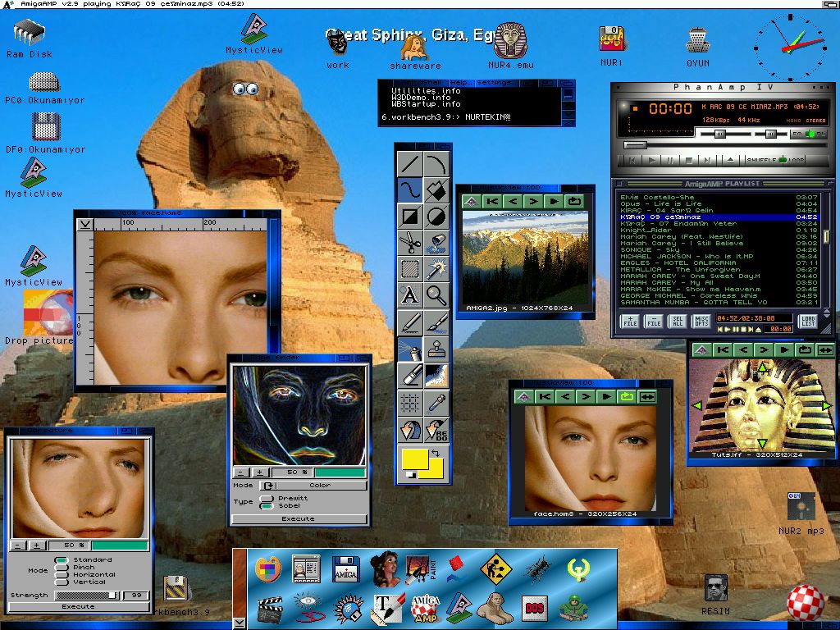The height and width of the screenshot is (630, 840).
Task: Toggle SHUFFLE in PhanAmp player
Action: coord(760,160)
